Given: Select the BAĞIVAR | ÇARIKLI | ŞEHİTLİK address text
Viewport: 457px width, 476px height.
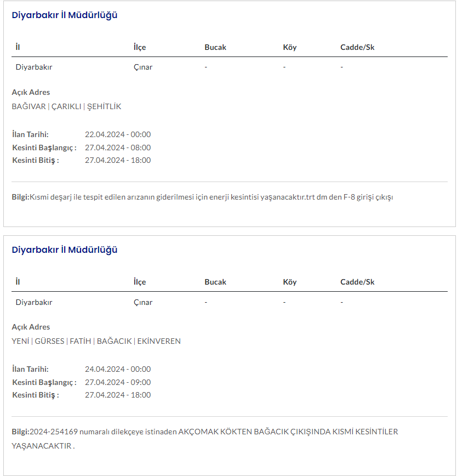Looking at the screenshot, I should (x=66, y=106).
